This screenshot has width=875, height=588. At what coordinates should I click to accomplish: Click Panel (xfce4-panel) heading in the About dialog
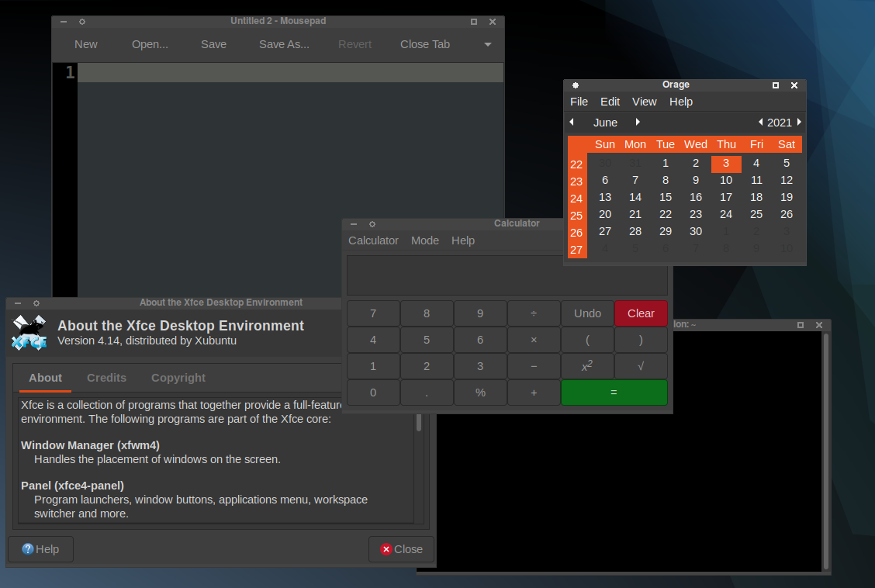[x=73, y=486]
